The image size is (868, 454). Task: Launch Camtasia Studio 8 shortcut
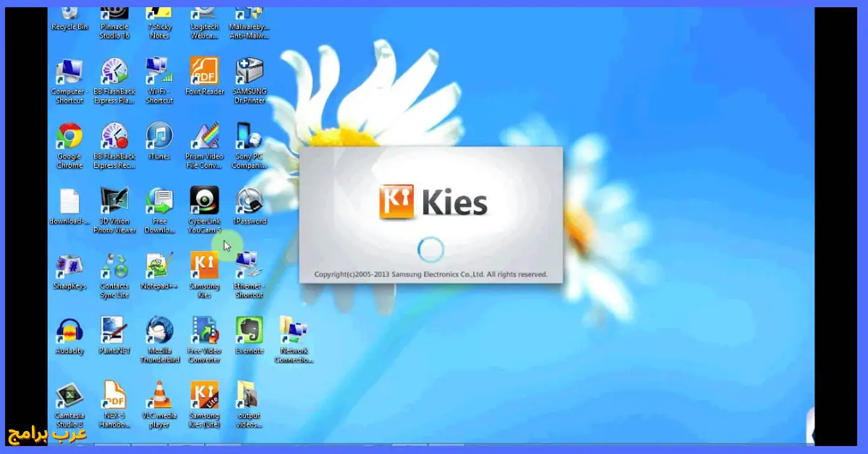click(69, 406)
